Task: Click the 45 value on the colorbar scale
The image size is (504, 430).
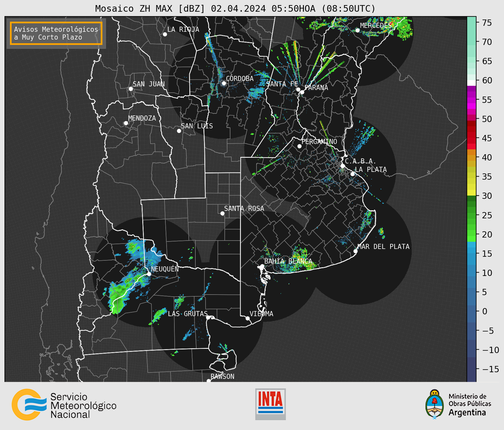Action: coord(487,138)
